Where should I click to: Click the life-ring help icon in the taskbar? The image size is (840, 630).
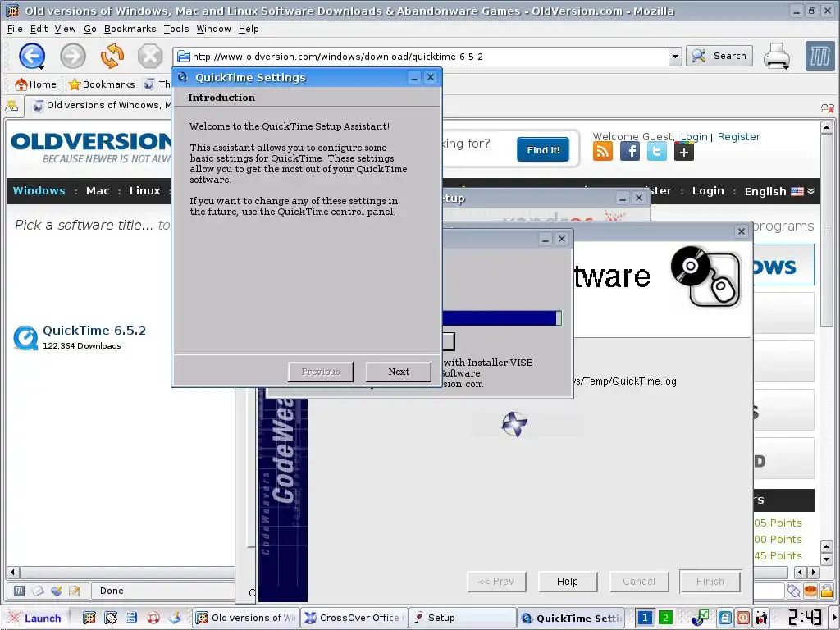pyautogui.click(x=153, y=618)
